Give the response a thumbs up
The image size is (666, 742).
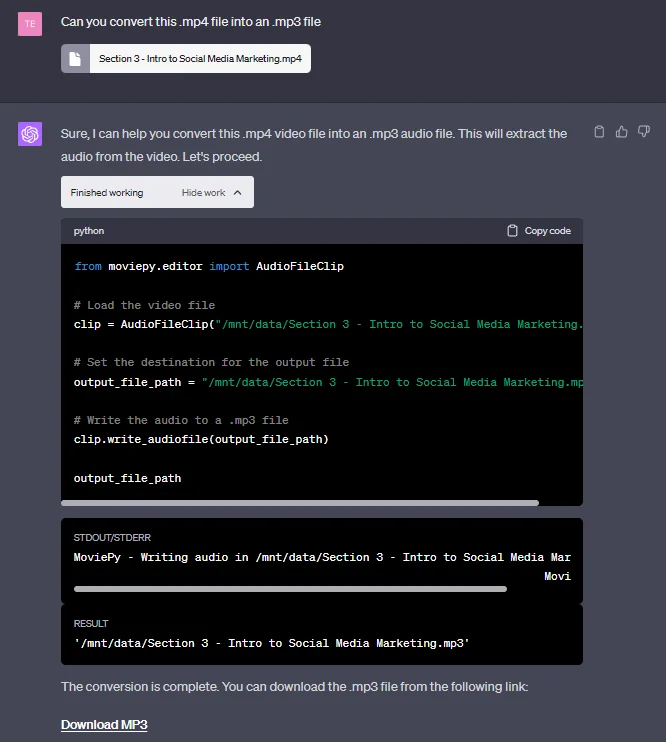621,131
